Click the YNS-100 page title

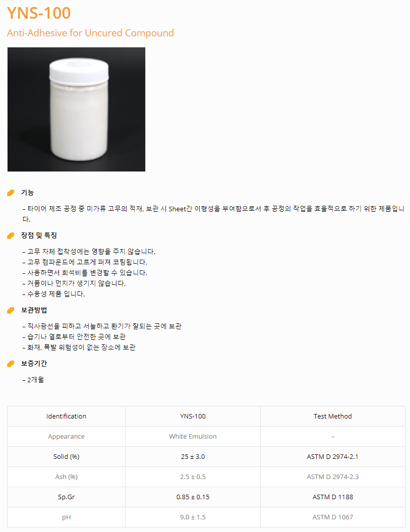tap(39, 13)
